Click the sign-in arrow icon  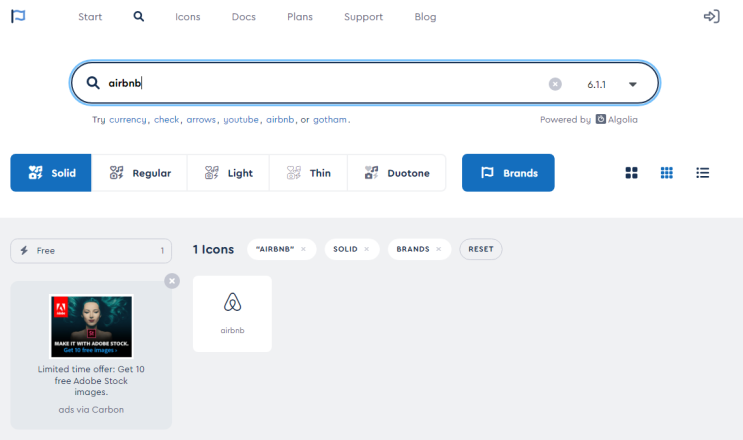pos(711,17)
